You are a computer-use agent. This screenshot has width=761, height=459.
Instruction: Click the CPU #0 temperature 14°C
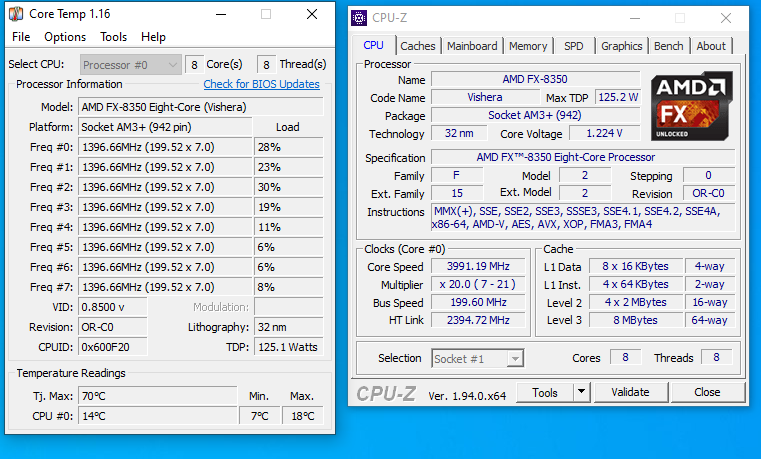click(158, 416)
